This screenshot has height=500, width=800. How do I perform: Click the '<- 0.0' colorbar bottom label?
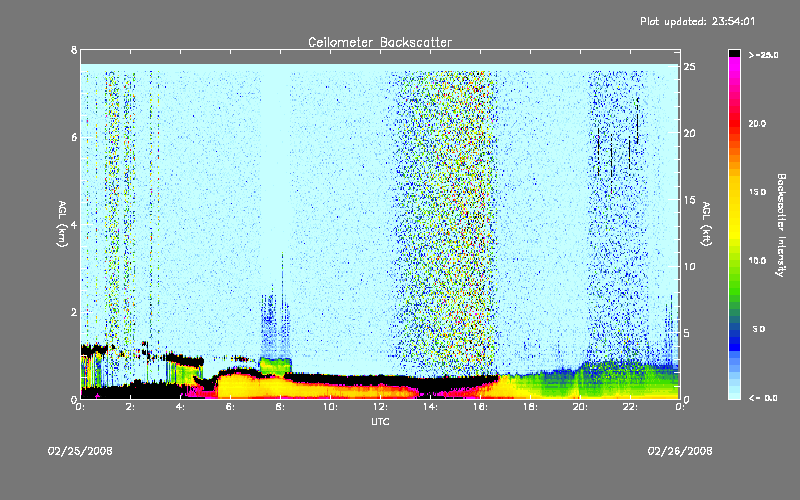763,398
